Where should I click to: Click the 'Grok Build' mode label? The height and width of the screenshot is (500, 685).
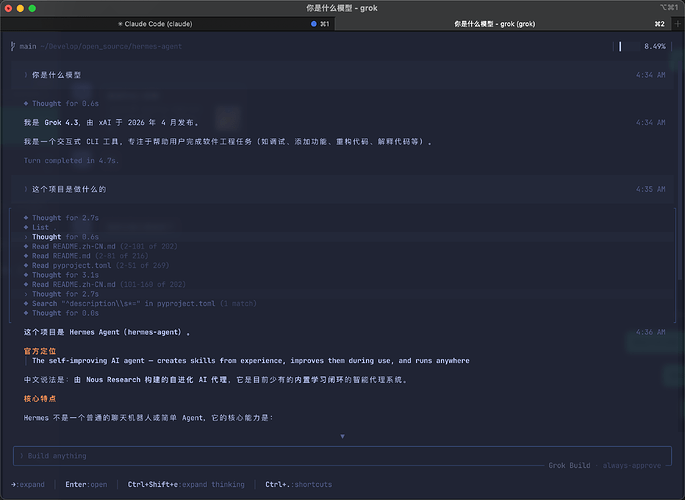[x=569, y=466]
